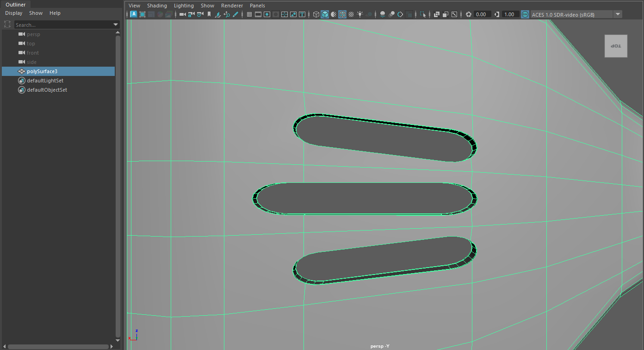Toggle the XRay icon
644x350 pixels.
[x=437, y=14]
